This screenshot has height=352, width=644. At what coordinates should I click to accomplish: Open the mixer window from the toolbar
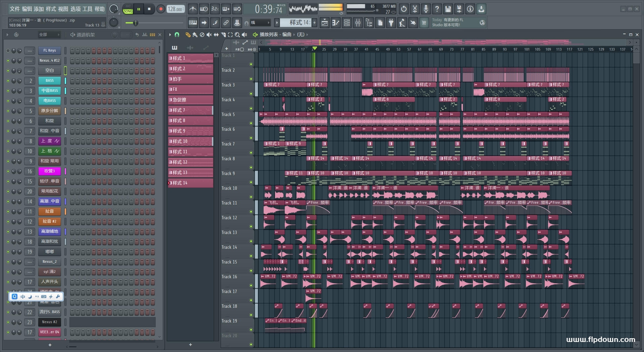pyautogui.click(x=358, y=23)
